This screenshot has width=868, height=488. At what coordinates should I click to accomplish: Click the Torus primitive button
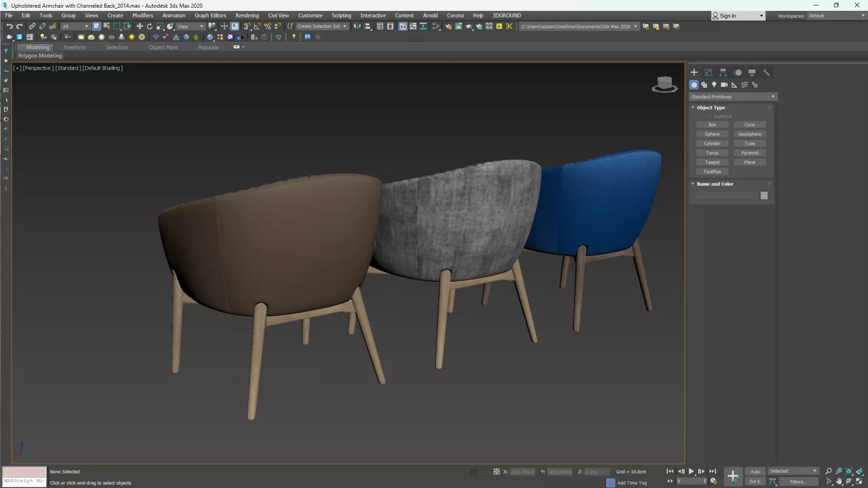712,153
